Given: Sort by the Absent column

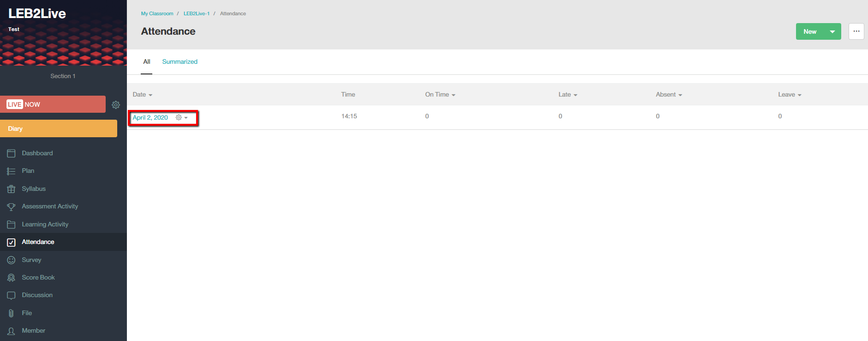Looking at the screenshot, I should (x=669, y=95).
